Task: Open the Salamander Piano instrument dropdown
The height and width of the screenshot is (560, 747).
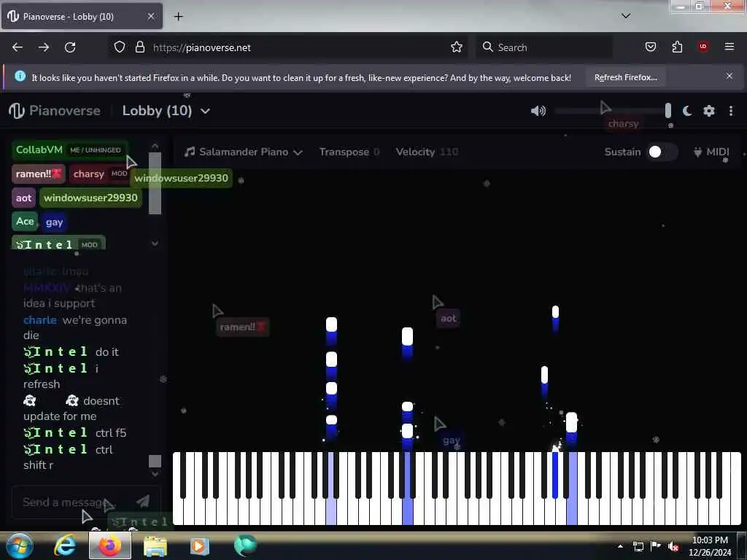Action: [x=244, y=152]
